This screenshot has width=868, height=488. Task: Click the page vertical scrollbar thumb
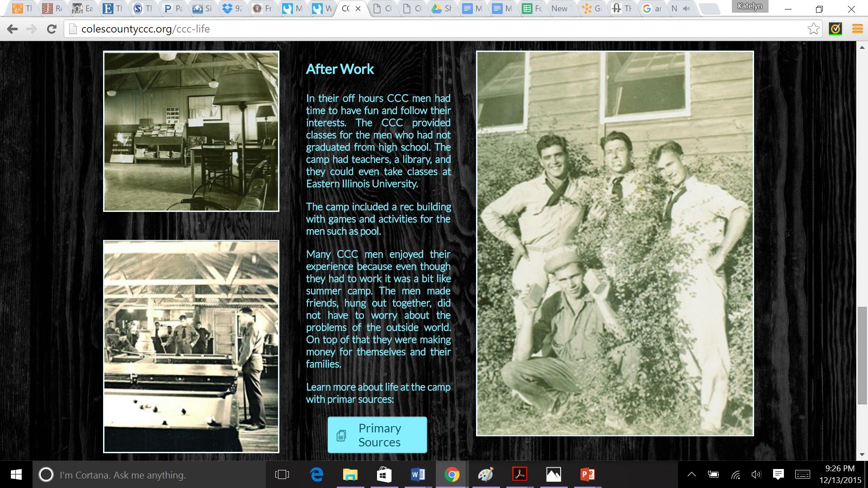pyautogui.click(x=862, y=355)
